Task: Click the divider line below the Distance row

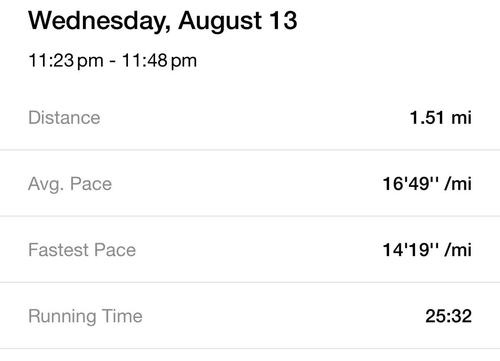Action: [250, 150]
